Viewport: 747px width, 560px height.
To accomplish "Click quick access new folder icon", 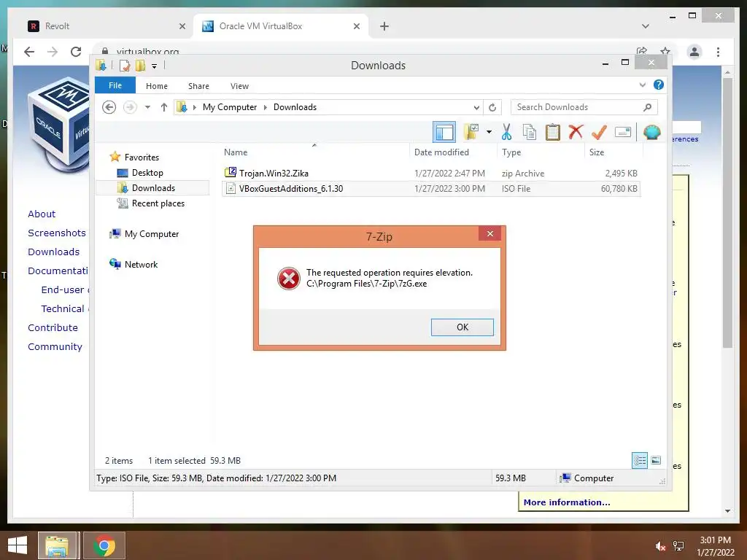I will (140, 65).
